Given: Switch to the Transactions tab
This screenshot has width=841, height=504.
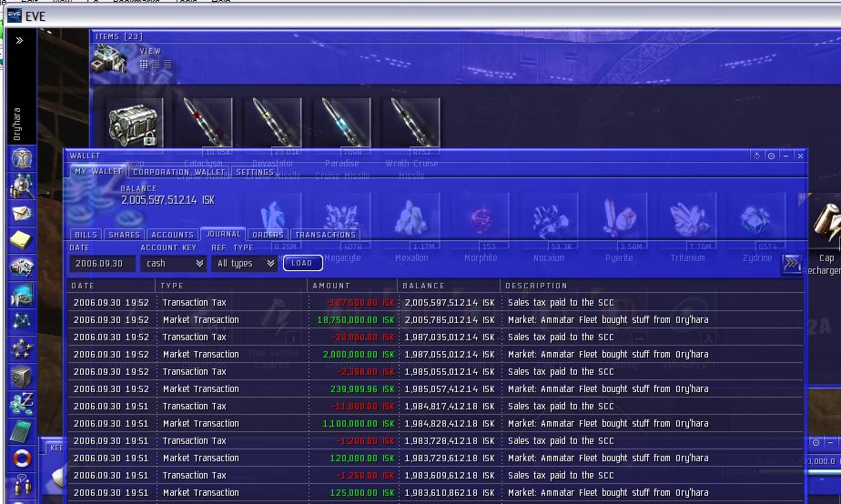Looking at the screenshot, I should 325,235.
